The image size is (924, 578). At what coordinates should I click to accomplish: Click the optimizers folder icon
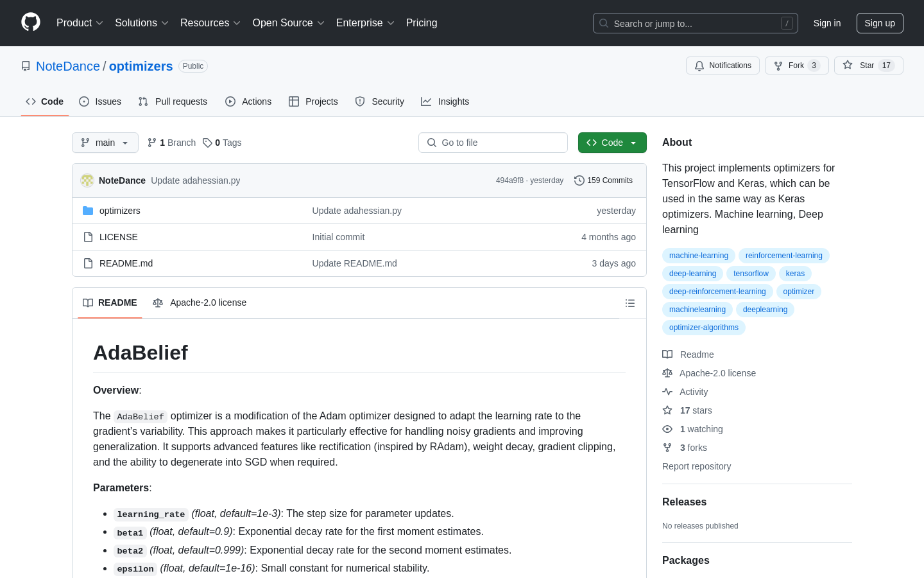click(x=88, y=211)
